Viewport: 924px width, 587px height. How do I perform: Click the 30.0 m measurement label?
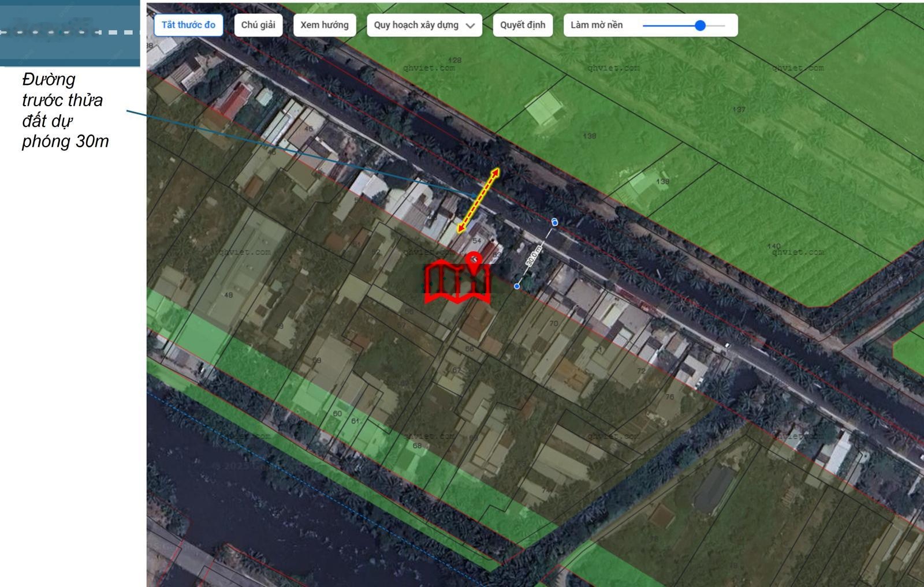534,255
